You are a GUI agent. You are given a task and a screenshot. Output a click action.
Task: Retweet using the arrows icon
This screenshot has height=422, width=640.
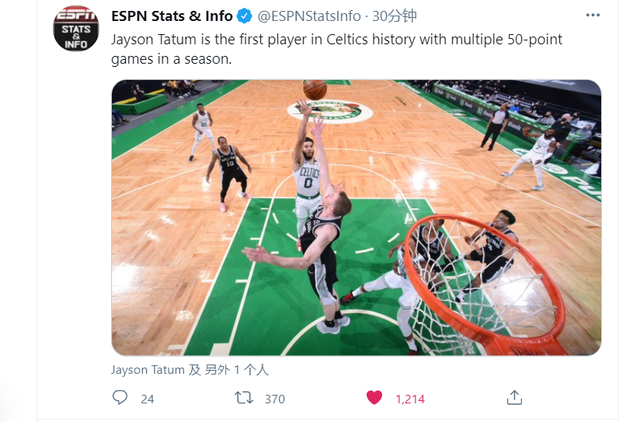244,398
